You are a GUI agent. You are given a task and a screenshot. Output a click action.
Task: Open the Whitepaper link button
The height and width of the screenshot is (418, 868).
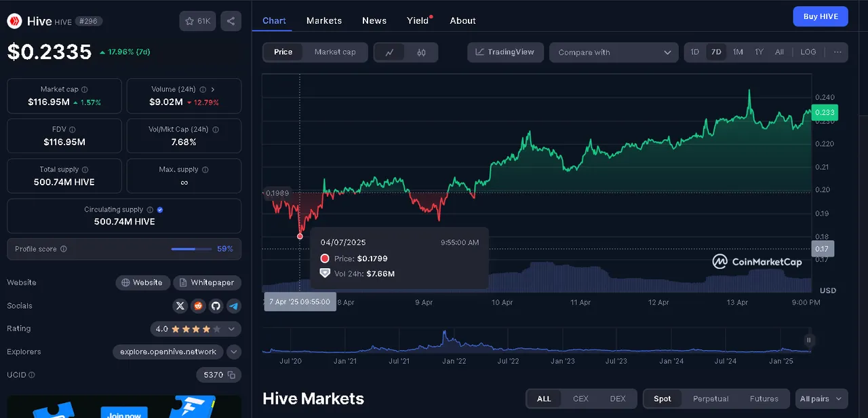coord(207,283)
